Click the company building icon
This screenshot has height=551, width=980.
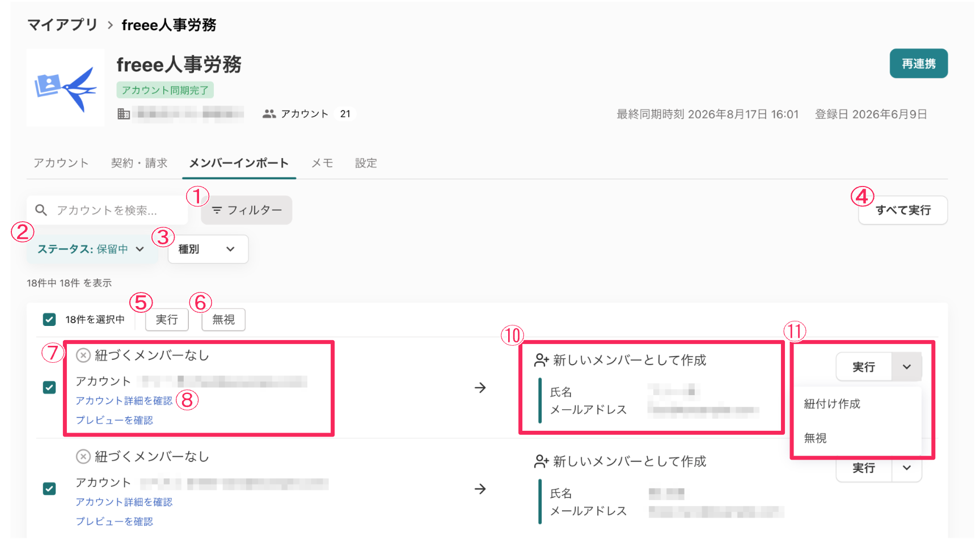[x=124, y=114]
